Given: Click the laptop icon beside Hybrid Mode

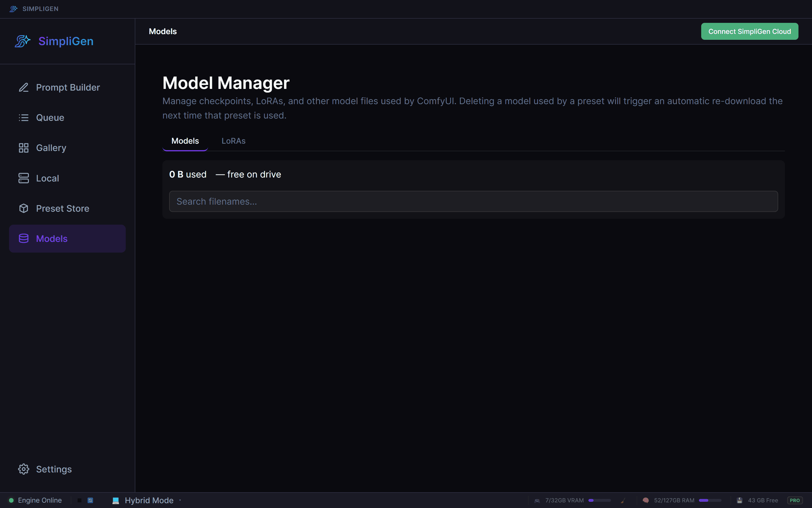Looking at the screenshot, I should [116, 500].
